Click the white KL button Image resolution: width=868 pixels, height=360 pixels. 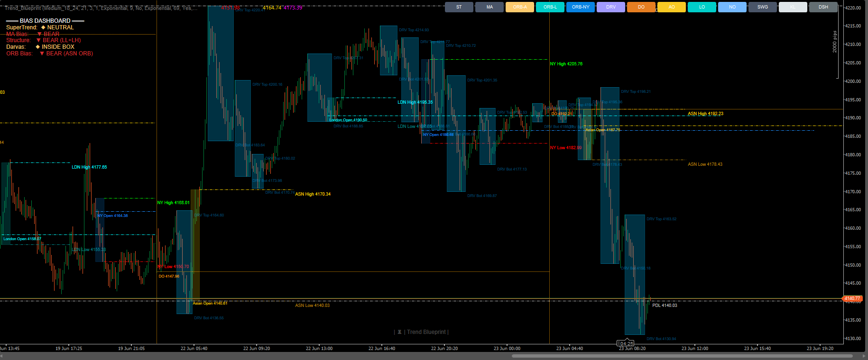coord(793,7)
